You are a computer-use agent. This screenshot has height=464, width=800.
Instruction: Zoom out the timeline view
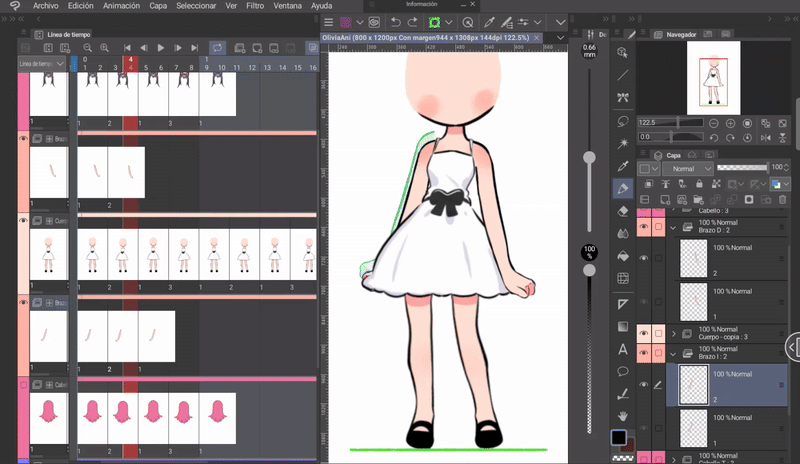pos(87,47)
